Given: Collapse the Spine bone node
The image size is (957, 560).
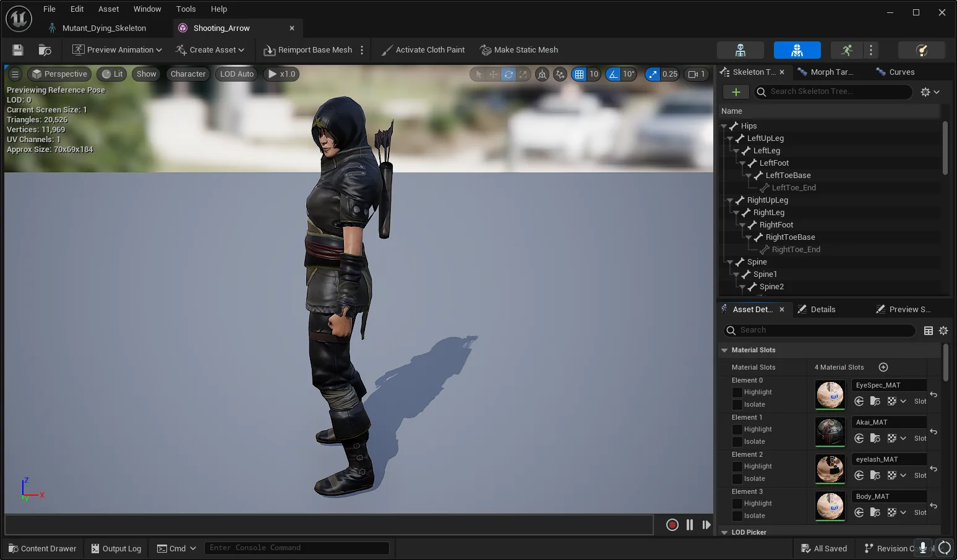Looking at the screenshot, I should [730, 262].
